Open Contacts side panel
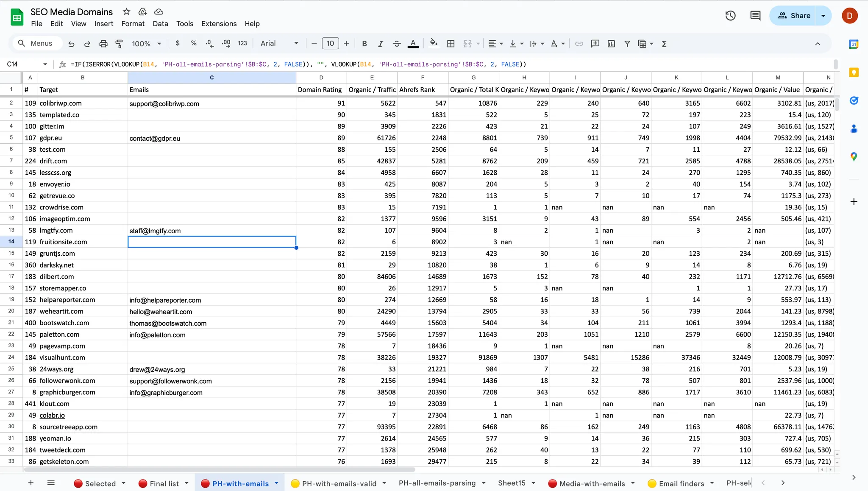 854,128
